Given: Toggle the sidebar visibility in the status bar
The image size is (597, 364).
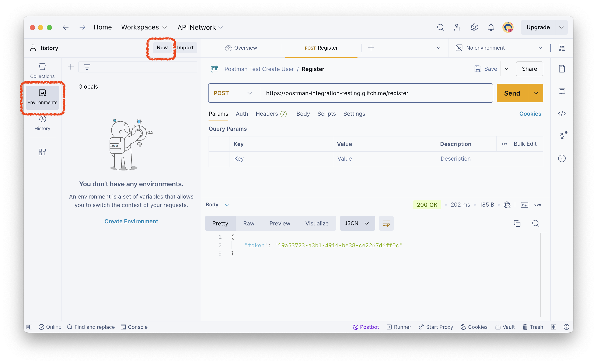Looking at the screenshot, I should (x=29, y=327).
